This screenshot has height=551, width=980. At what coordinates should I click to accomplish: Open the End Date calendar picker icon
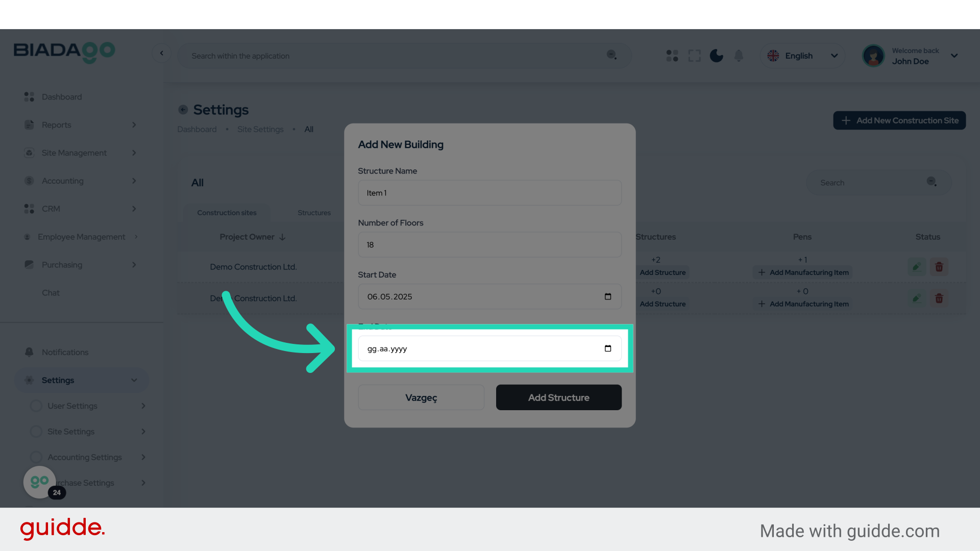[607, 348]
